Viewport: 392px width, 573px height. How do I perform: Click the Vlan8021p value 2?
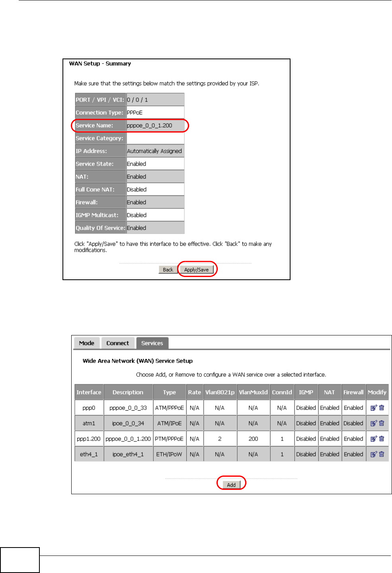pos(220,439)
